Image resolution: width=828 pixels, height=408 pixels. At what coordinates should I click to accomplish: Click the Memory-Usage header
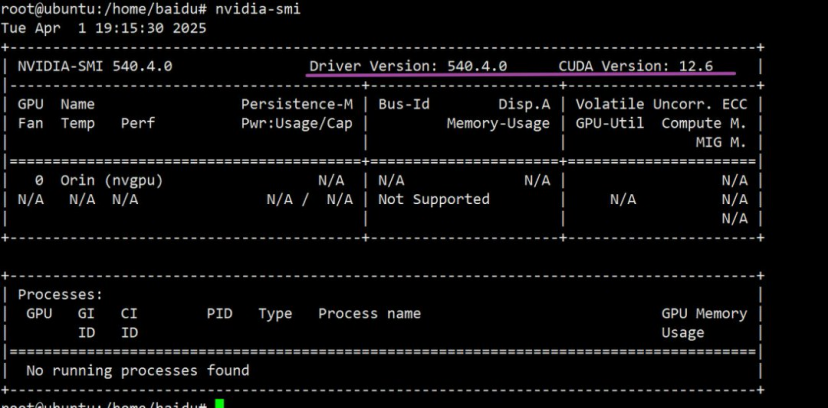(498, 124)
